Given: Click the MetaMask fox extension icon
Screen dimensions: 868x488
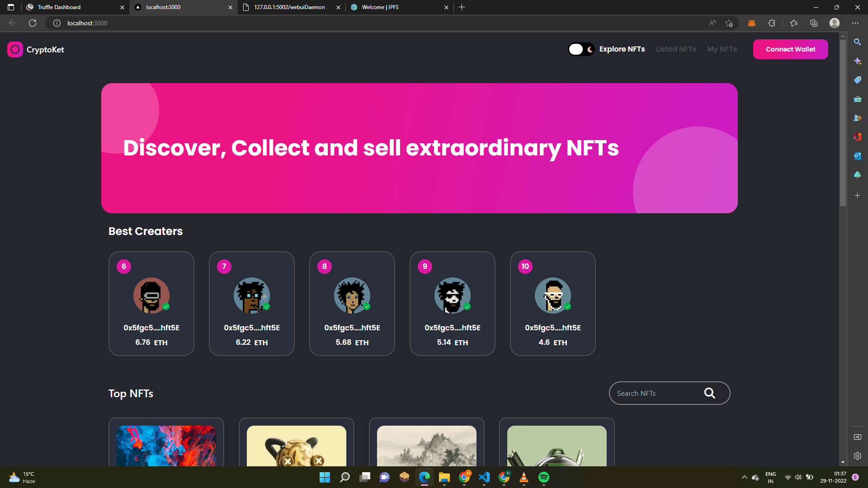Looking at the screenshot, I should pyautogui.click(x=752, y=23).
